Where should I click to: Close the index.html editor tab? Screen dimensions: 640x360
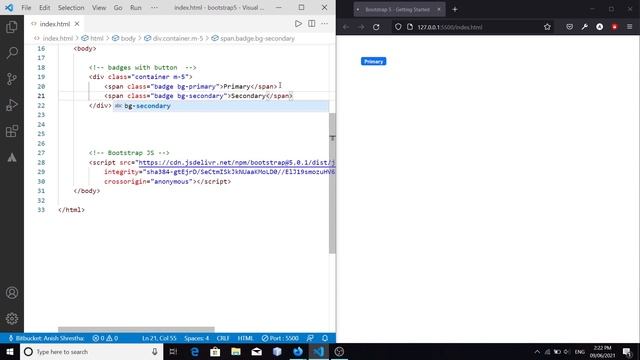point(77,24)
